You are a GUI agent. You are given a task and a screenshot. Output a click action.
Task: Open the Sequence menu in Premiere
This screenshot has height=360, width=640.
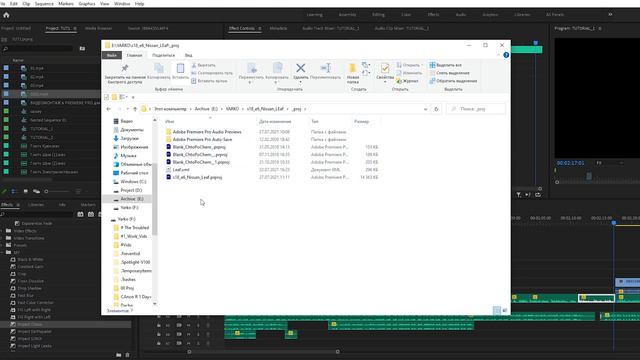click(x=44, y=4)
